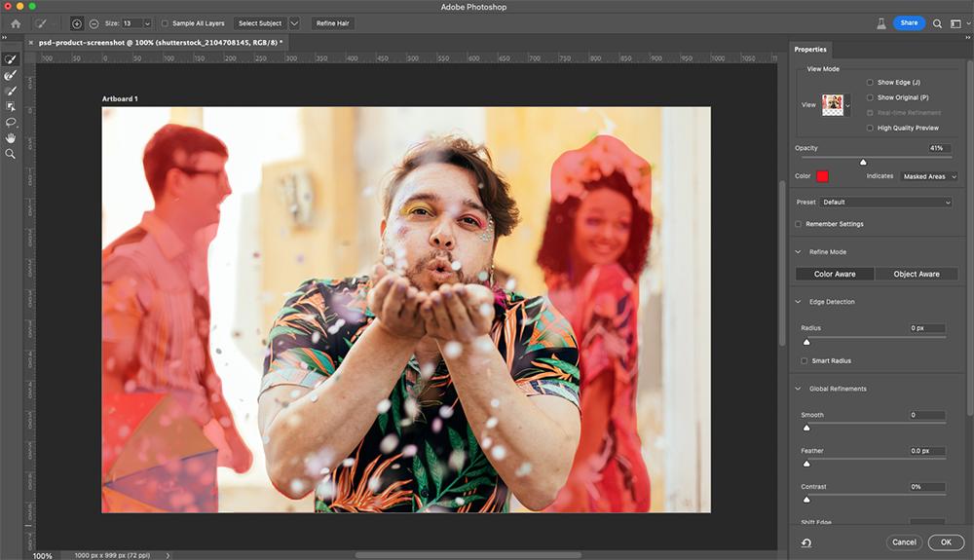Viewport: 974px width, 560px height.
Task: Click the Contrast 0% field
Action: 927,487
